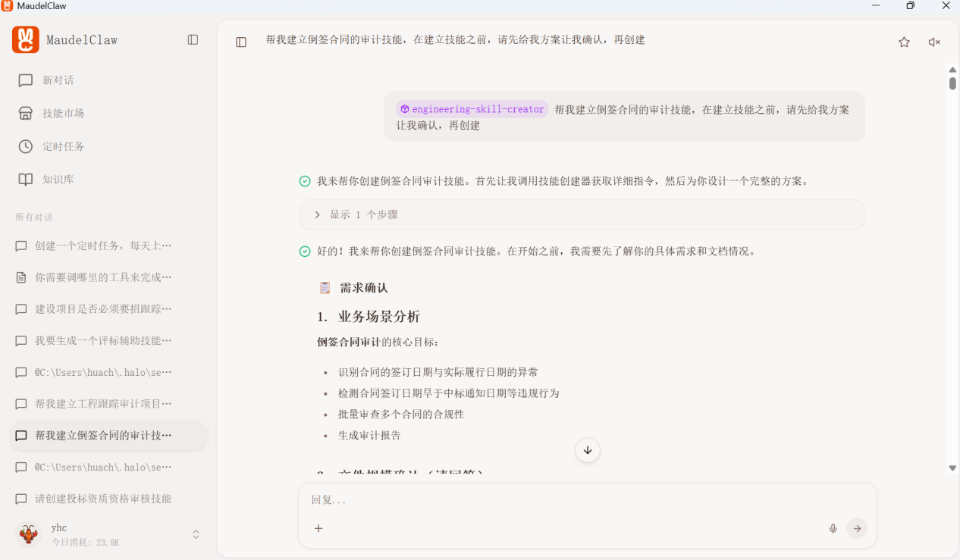Activate the microphone voice input
The width and height of the screenshot is (960, 560).
[x=833, y=528]
